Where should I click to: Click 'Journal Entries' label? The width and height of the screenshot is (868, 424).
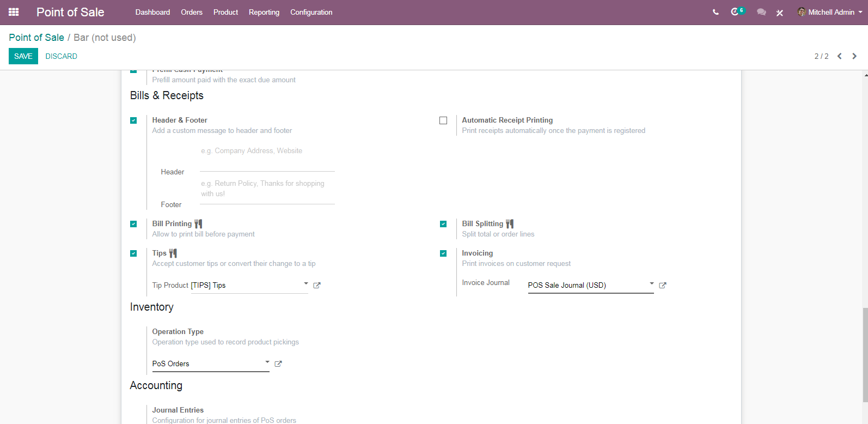178,410
